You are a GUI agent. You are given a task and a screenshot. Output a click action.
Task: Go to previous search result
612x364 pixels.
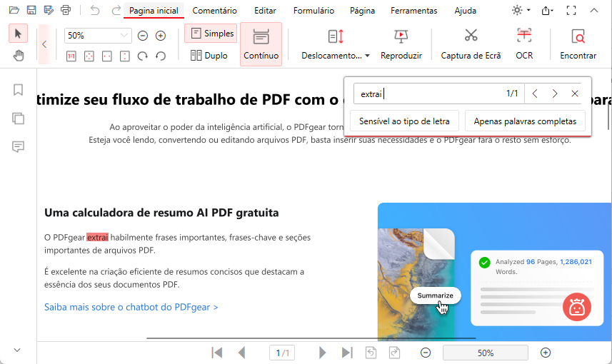[x=535, y=93]
